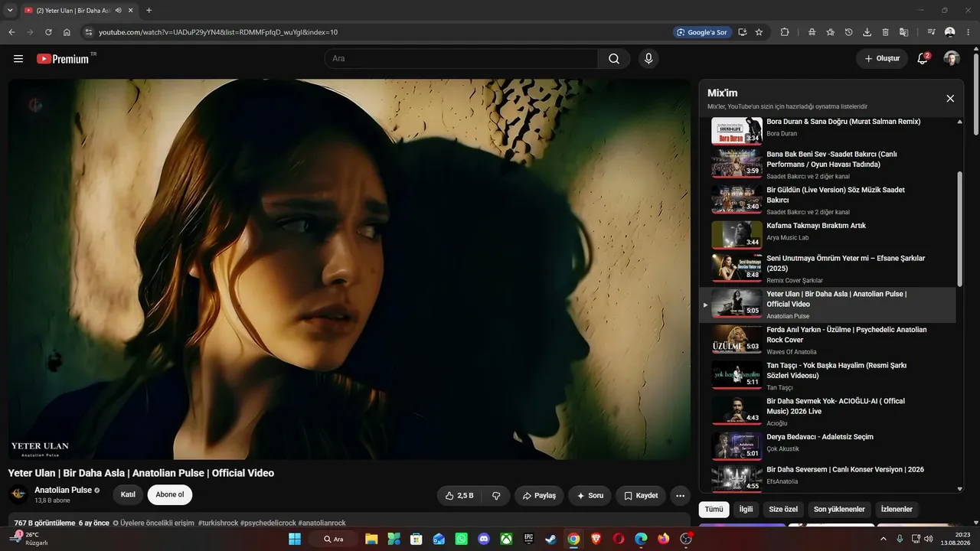Select the İlgili filter chip

point(746,509)
